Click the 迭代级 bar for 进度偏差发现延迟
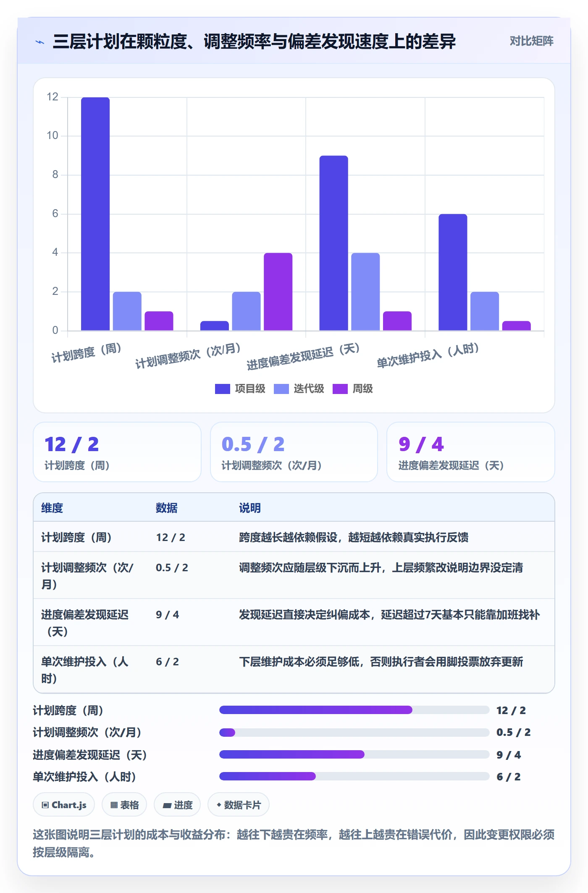This screenshot has height=893, width=588. pos(365,292)
